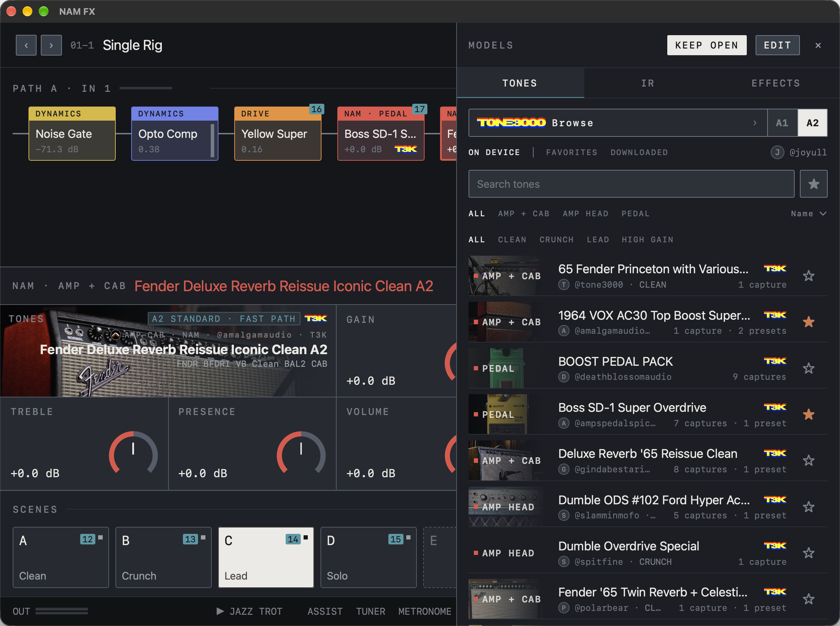Filter favorites with the star button beside search
The image size is (840, 626).
click(814, 184)
